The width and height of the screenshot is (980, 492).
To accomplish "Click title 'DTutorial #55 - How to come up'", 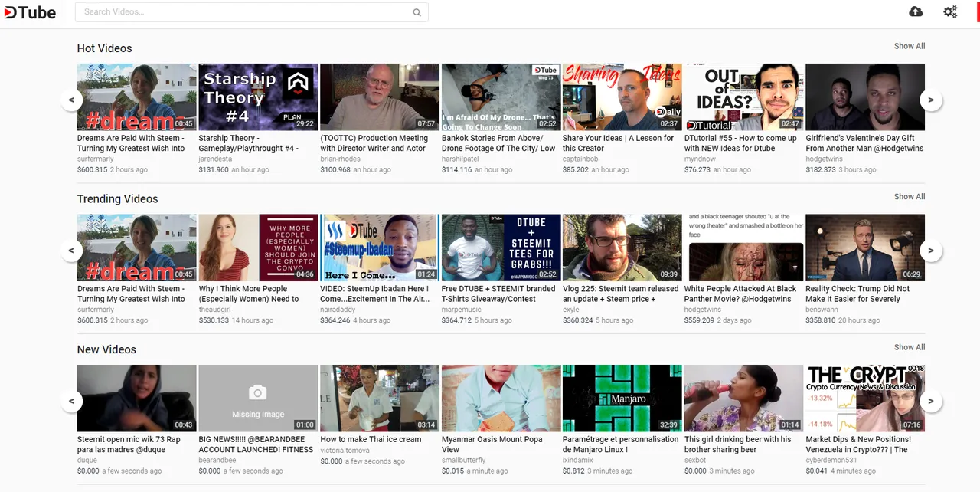I will (x=742, y=143).
